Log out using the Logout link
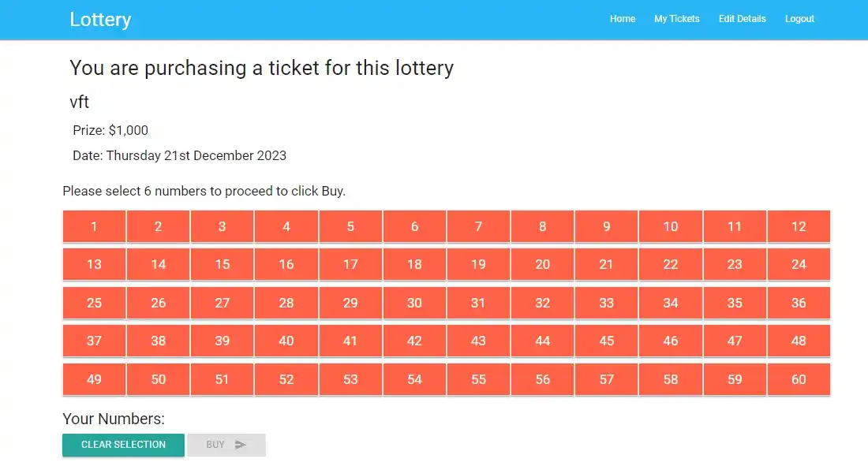Viewport: 868px width, 466px height. pyautogui.click(x=799, y=19)
